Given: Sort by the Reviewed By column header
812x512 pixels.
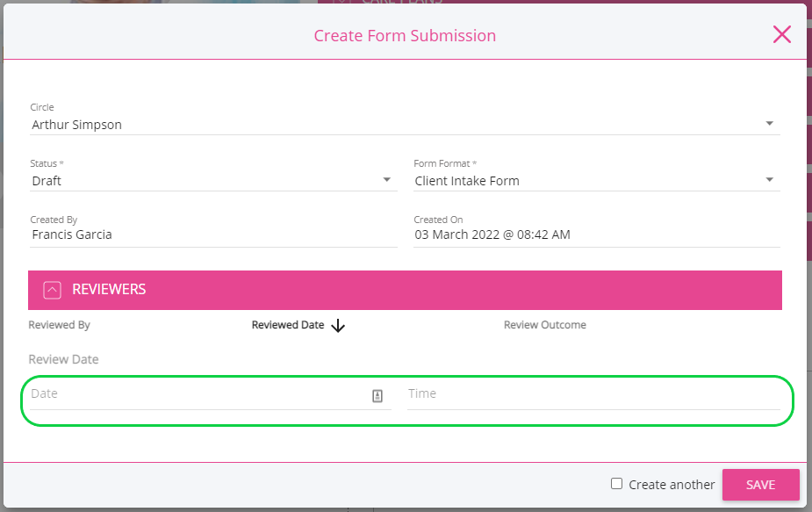Looking at the screenshot, I should coord(59,325).
